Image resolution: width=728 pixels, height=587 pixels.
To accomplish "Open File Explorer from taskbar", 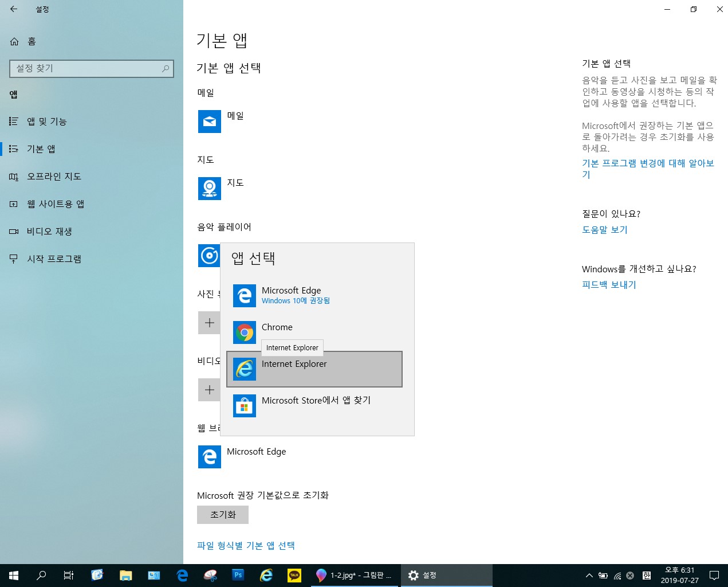I will (125, 576).
